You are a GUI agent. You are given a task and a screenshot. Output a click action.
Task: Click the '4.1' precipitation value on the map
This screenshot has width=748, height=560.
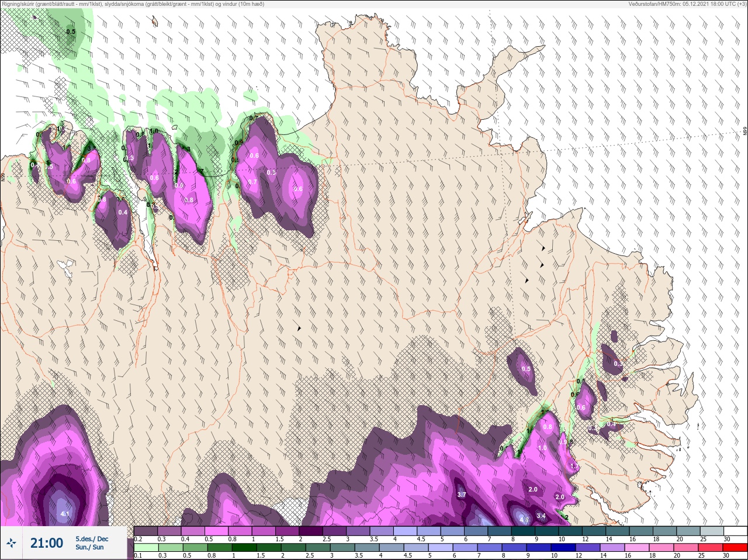click(65, 514)
